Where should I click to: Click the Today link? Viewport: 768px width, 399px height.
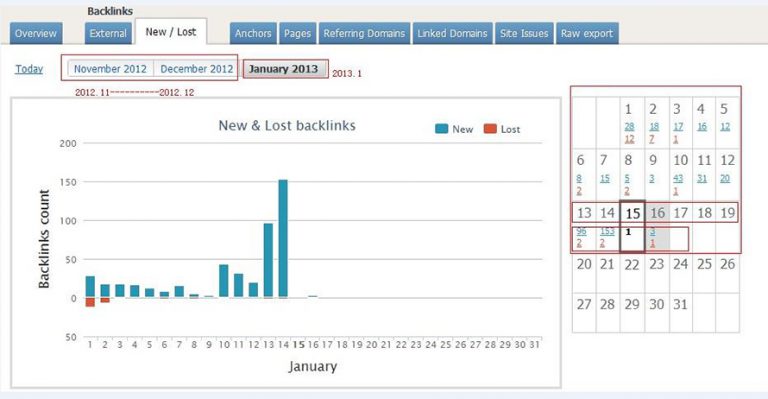click(x=29, y=69)
